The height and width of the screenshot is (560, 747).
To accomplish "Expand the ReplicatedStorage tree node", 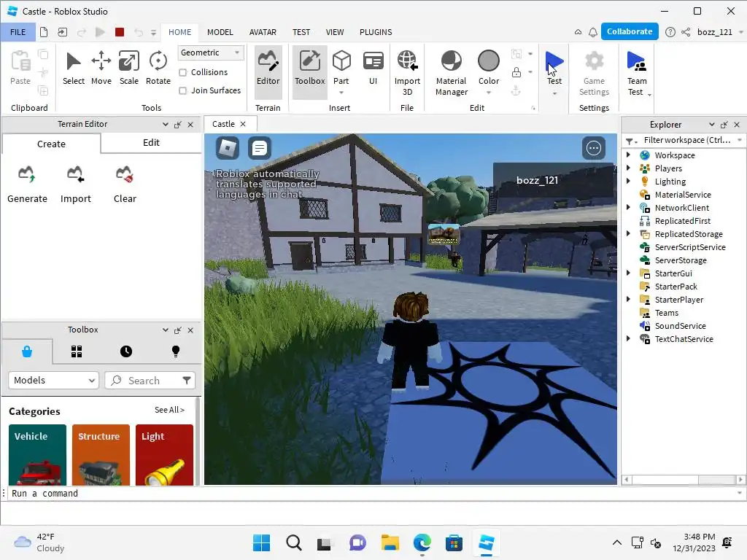I will tap(628, 233).
